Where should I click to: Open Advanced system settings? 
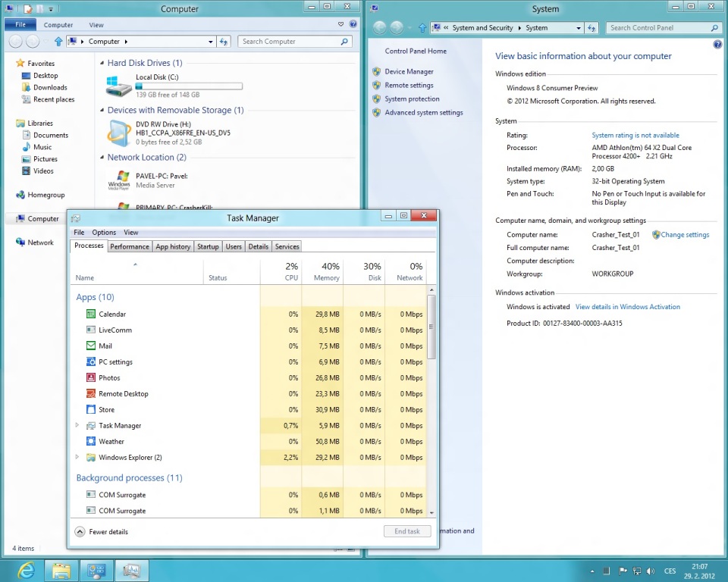[x=424, y=112]
